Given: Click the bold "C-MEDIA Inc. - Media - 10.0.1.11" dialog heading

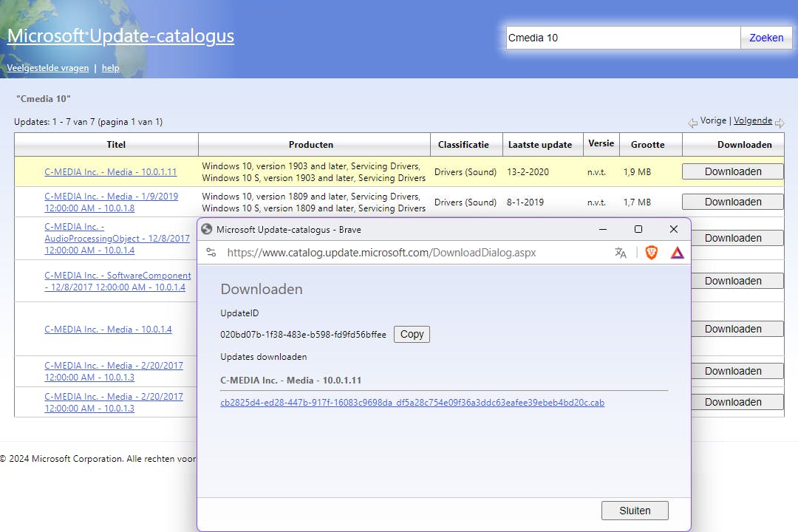Looking at the screenshot, I should [290, 381].
